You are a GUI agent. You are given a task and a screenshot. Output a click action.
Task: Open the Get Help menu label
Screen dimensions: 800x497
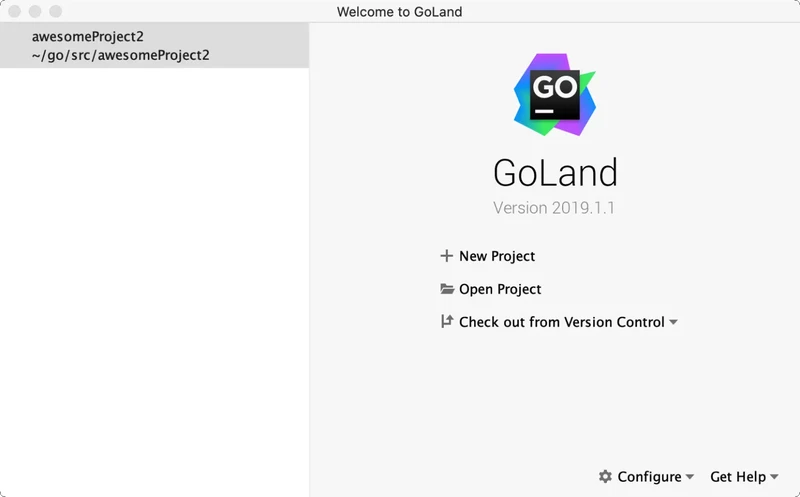[x=738, y=477]
